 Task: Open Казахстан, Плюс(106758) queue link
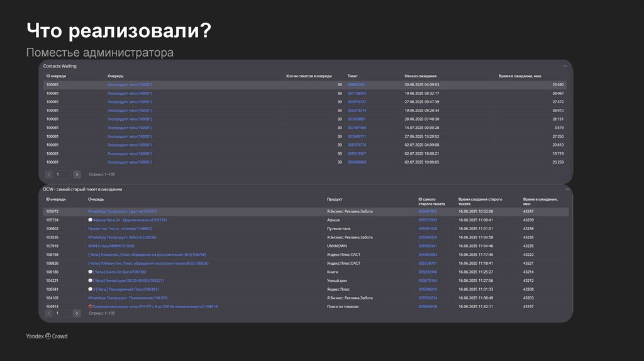click(147, 255)
